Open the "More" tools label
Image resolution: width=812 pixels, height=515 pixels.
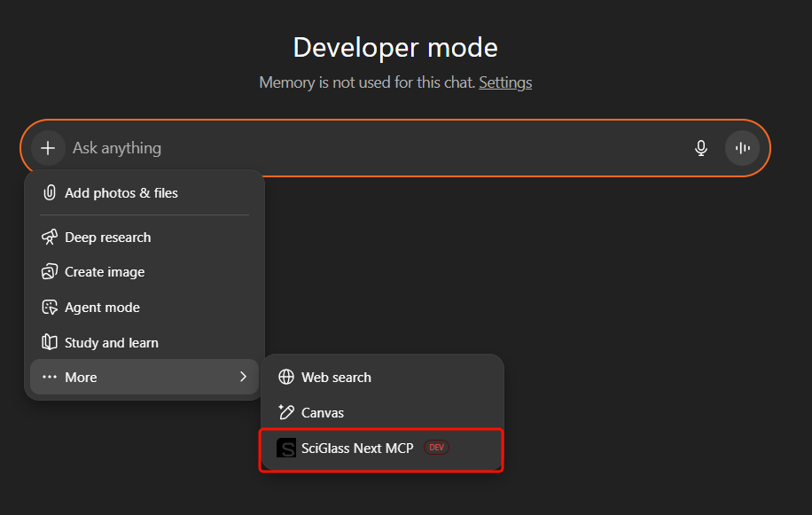coord(81,378)
